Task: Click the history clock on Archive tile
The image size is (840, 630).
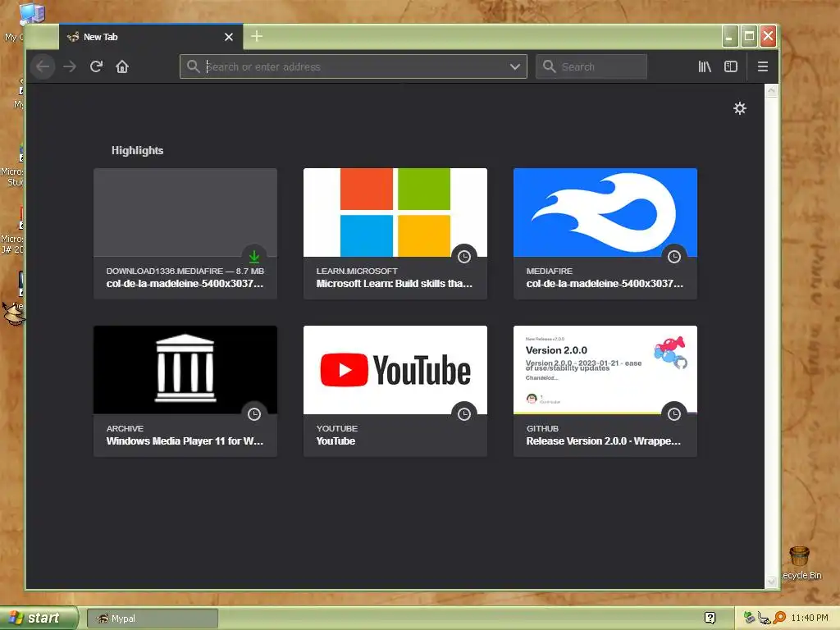Action: 254,414
